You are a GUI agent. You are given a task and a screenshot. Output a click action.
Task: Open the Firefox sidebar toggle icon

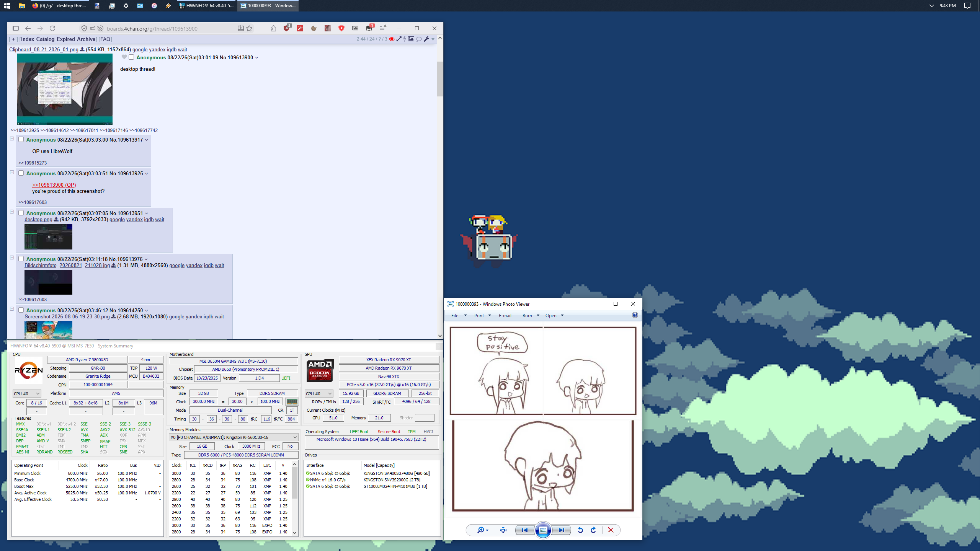(16, 28)
